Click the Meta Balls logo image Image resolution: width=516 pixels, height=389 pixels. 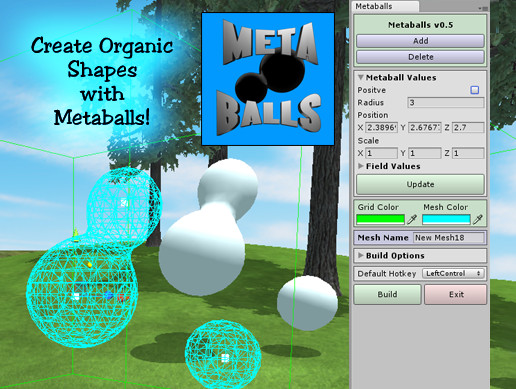point(268,79)
